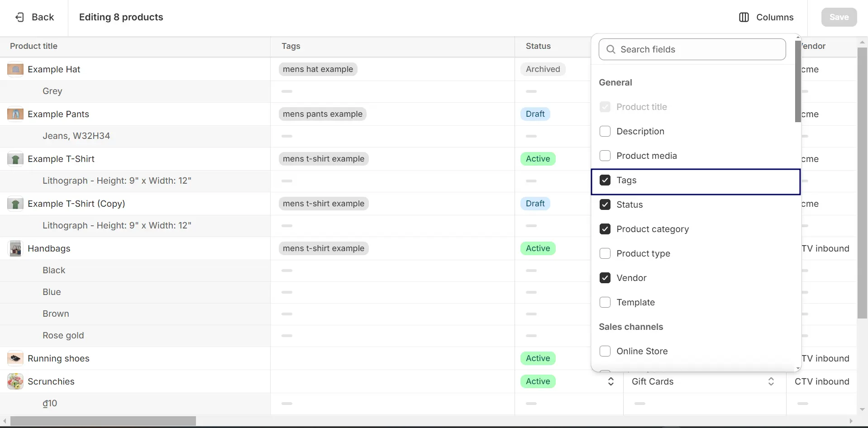The width and height of the screenshot is (868, 428).
Task: Select the 'Jeans, W32H34' variant row
Action: pyautogui.click(x=135, y=136)
